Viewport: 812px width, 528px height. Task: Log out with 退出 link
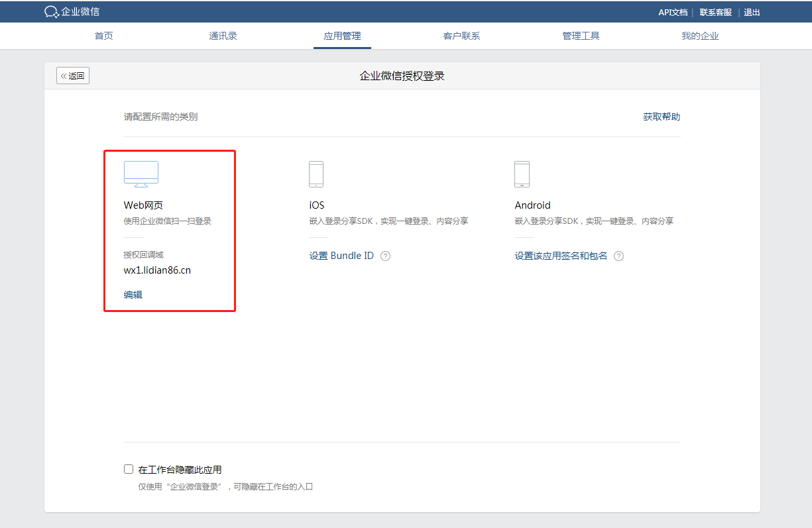click(752, 12)
